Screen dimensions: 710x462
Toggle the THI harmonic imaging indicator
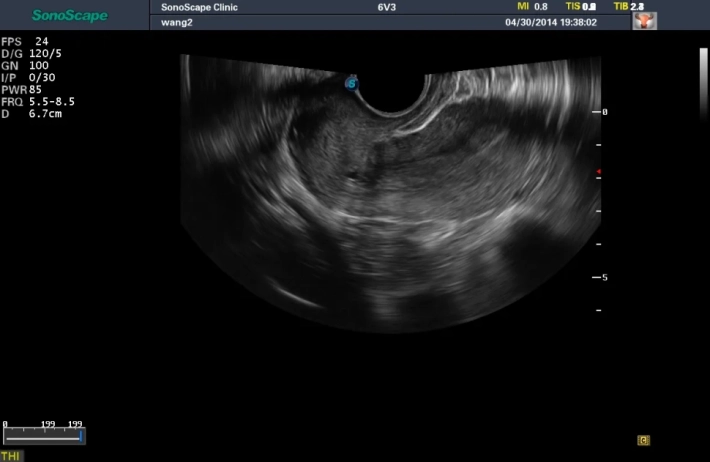pyautogui.click(x=11, y=456)
